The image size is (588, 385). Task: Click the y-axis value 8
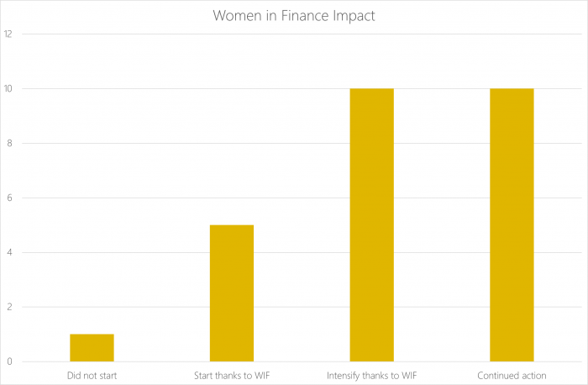(x=8, y=144)
